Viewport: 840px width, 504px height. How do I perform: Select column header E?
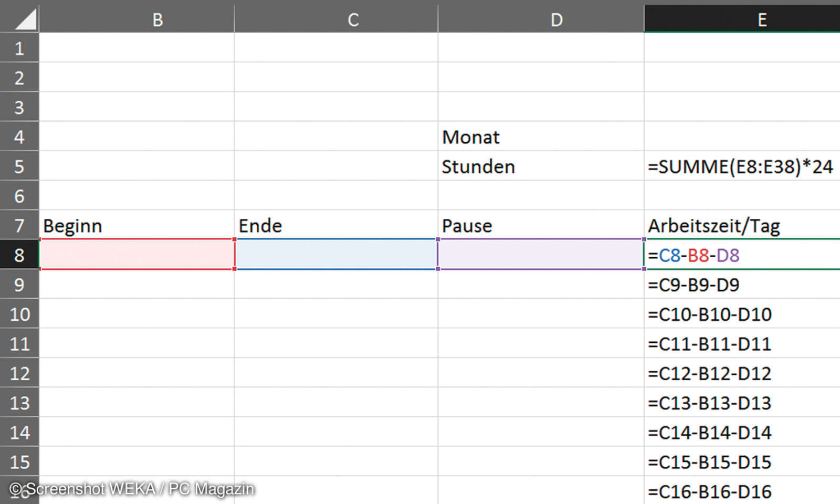pyautogui.click(x=762, y=20)
